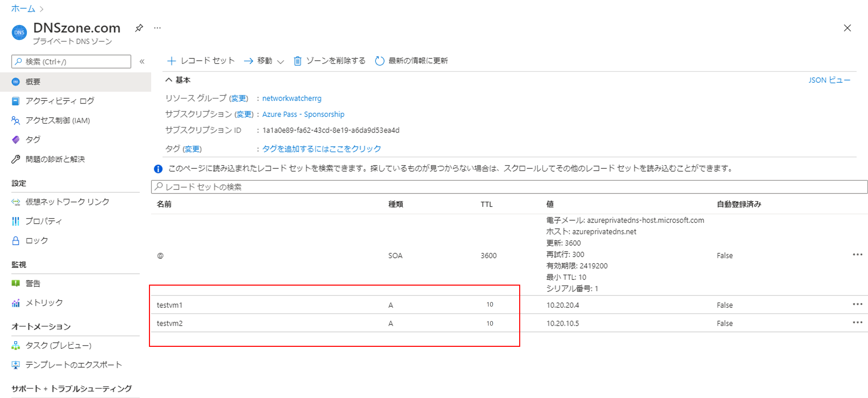Click the プロパティ icon in sidebar

[15, 221]
